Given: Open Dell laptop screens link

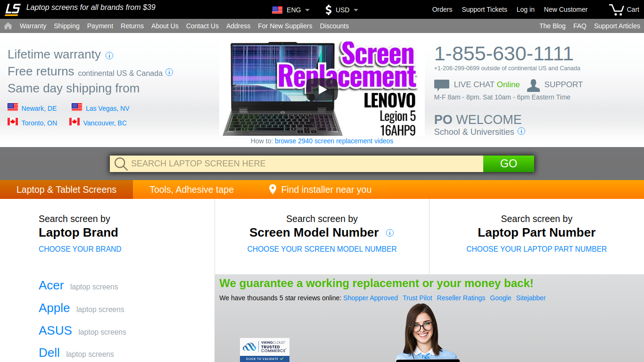Looking at the screenshot, I should pos(76,353).
